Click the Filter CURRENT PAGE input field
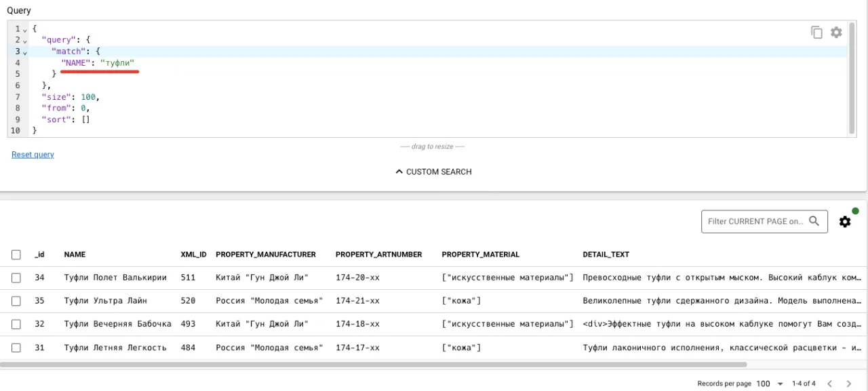The image size is (868, 391). [755, 221]
